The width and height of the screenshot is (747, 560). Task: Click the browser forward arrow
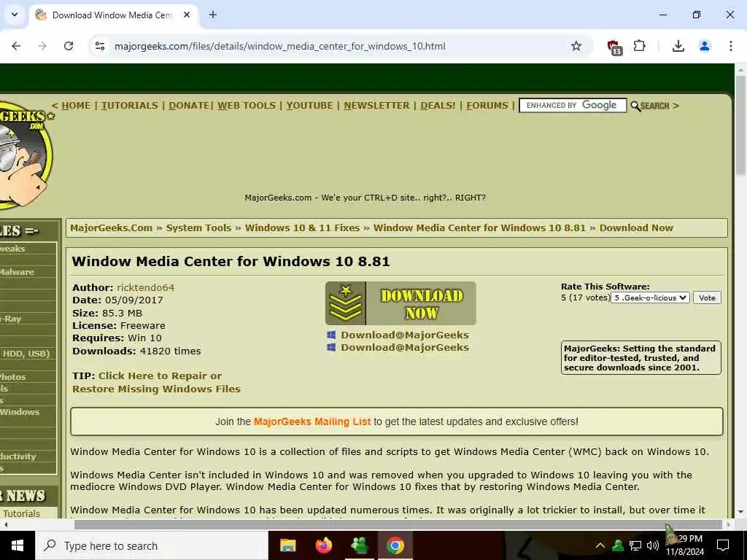point(42,46)
